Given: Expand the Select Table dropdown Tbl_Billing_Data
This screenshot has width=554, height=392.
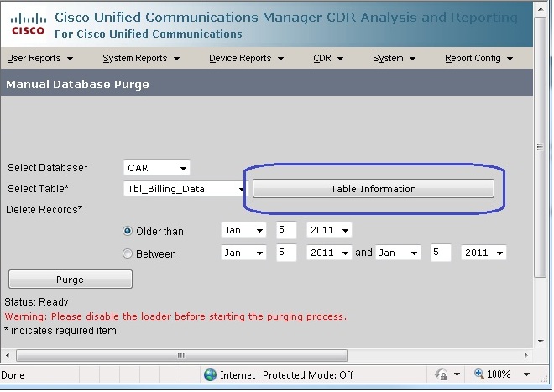Looking at the screenshot, I should (x=186, y=189).
